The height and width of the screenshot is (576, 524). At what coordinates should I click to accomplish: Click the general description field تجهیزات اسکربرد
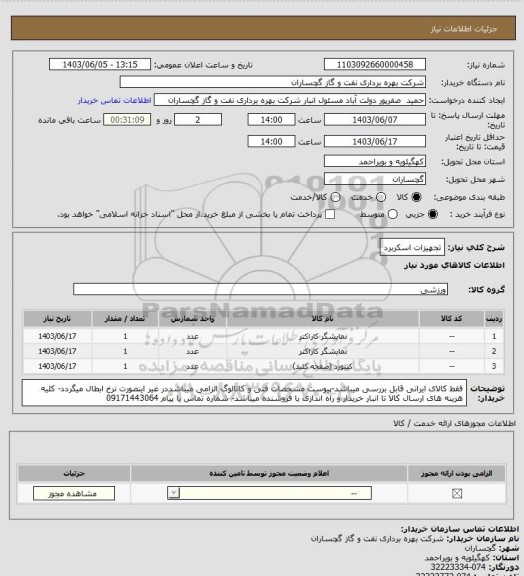click(412, 248)
